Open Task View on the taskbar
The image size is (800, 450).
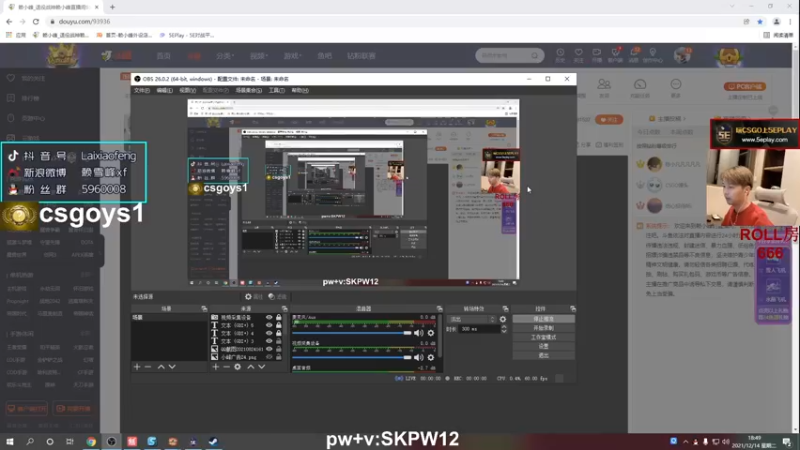click(x=70, y=442)
